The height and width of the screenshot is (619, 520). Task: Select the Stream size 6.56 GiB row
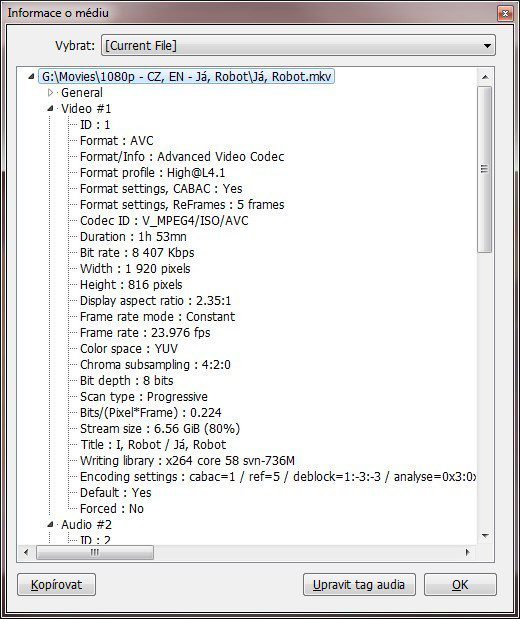(x=160, y=429)
